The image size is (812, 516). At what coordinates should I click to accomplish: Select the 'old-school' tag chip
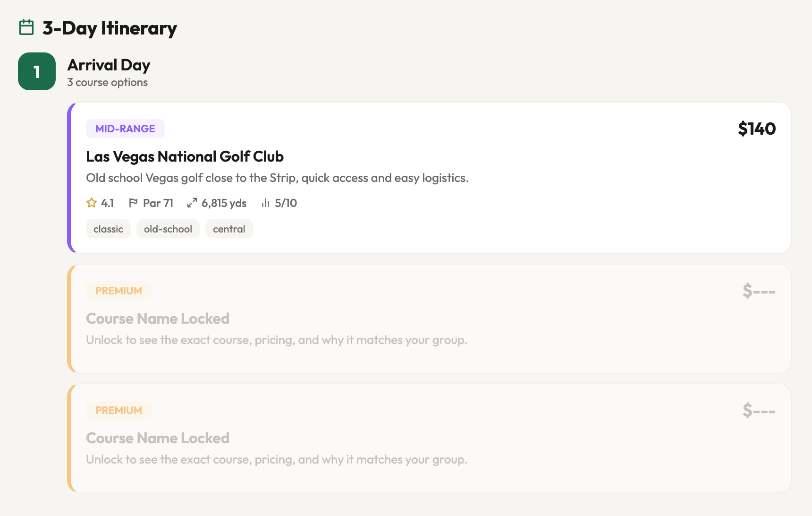click(x=168, y=229)
